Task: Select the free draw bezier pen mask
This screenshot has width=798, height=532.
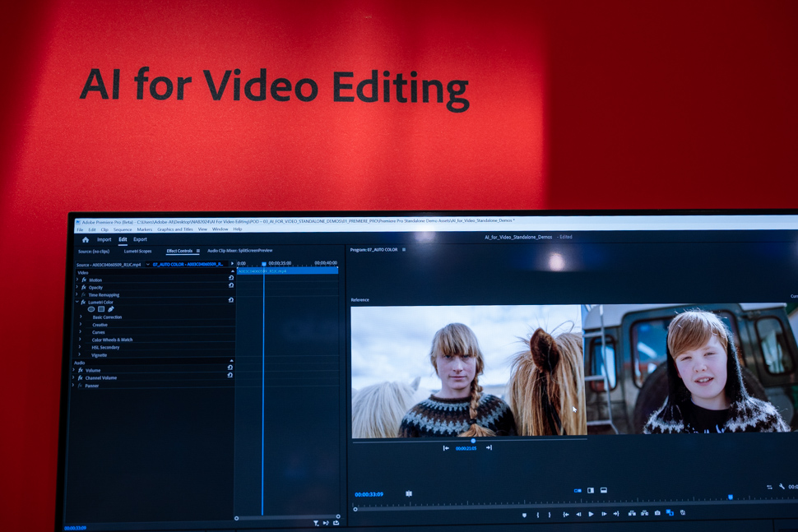Action: coord(110,309)
